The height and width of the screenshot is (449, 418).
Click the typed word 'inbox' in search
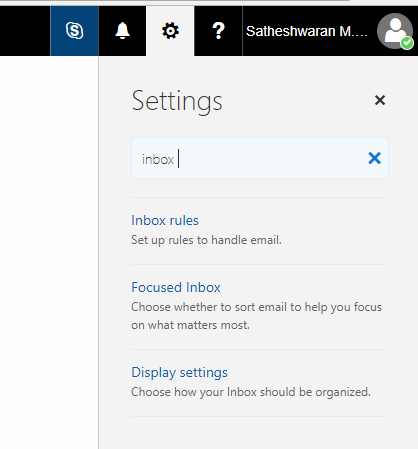pos(158,159)
